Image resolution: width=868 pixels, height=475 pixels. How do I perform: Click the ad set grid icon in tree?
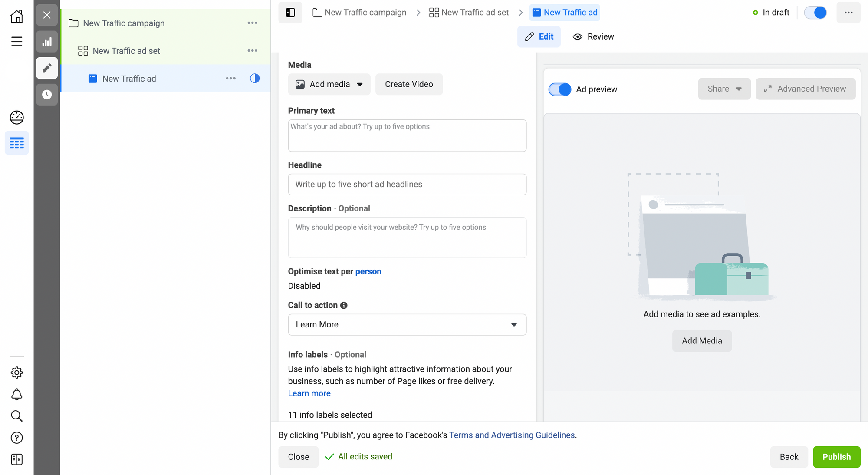click(83, 51)
